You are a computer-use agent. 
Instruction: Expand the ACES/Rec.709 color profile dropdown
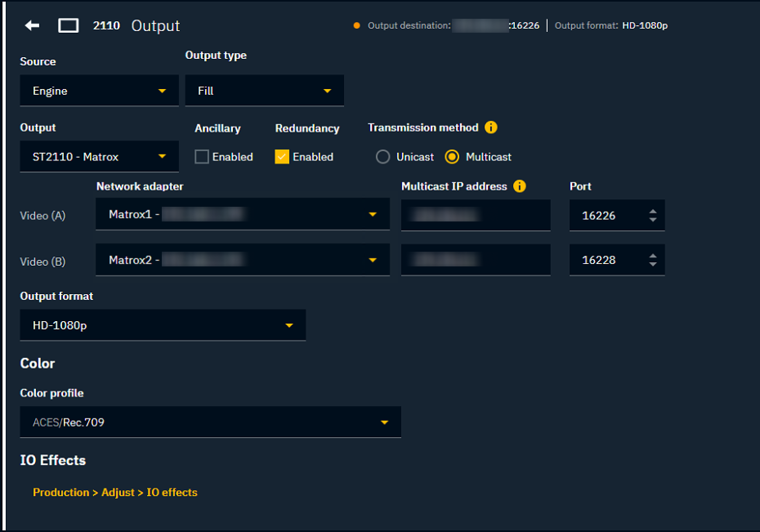click(x=210, y=422)
